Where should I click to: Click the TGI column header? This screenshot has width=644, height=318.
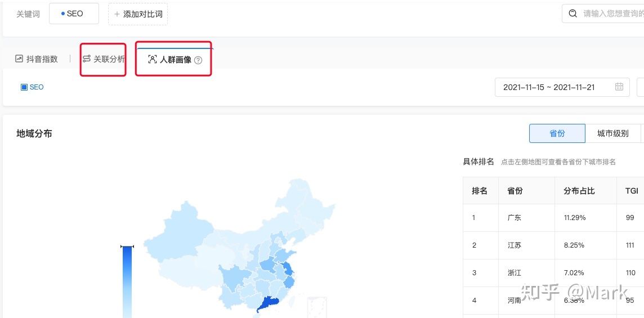pos(632,191)
